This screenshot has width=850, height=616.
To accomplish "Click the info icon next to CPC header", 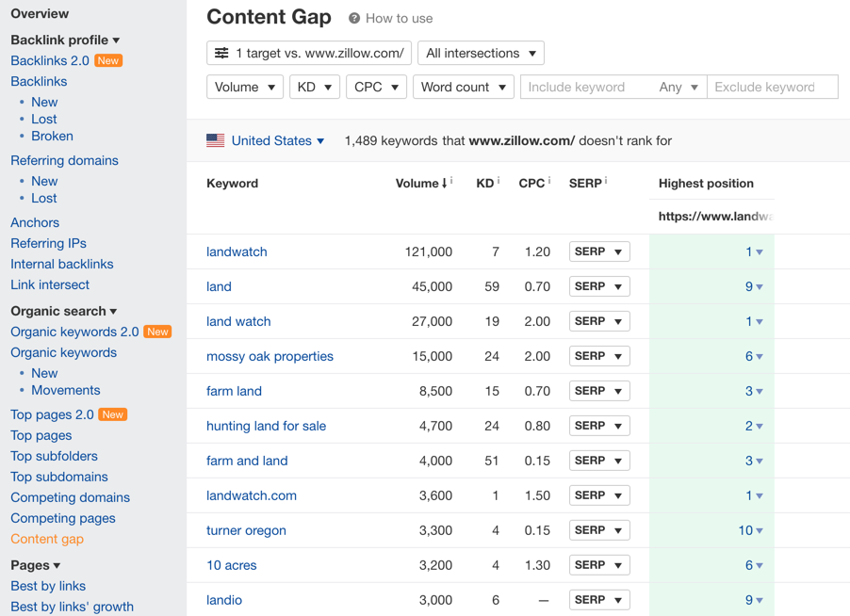I will pyautogui.click(x=549, y=181).
